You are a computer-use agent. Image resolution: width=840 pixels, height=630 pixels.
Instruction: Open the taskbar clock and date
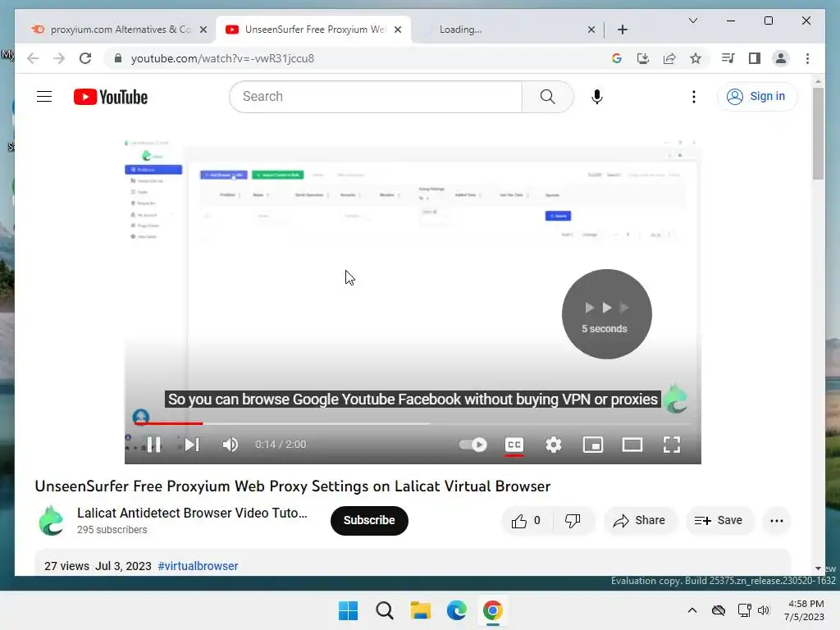804,610
